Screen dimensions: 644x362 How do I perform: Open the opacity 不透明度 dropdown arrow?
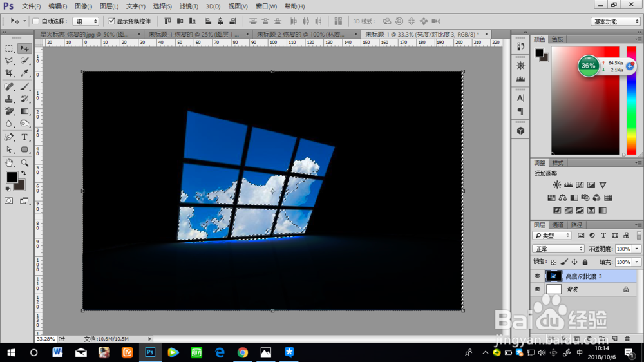(x=637, y=249)
